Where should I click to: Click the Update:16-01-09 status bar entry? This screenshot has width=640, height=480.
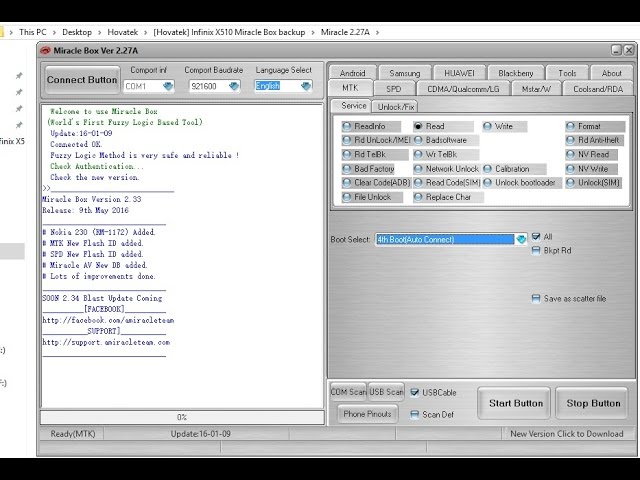(x=200, y=433)
